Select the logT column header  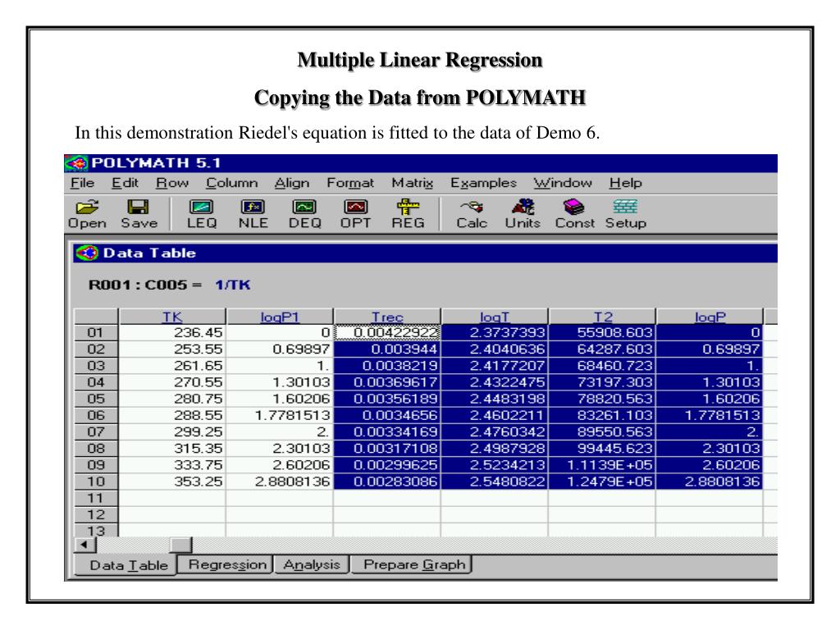(x=494, y=317)
